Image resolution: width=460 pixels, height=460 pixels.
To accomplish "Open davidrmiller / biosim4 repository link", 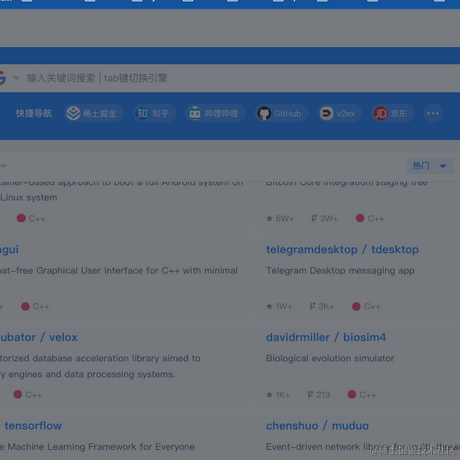I will (326, 337).
